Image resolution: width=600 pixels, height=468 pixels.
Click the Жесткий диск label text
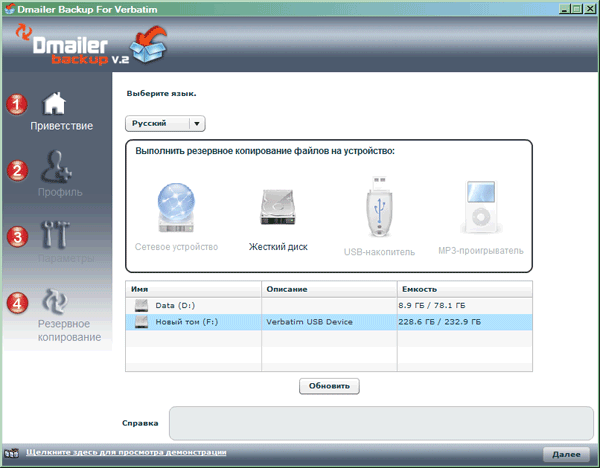(x=278, y=247)
